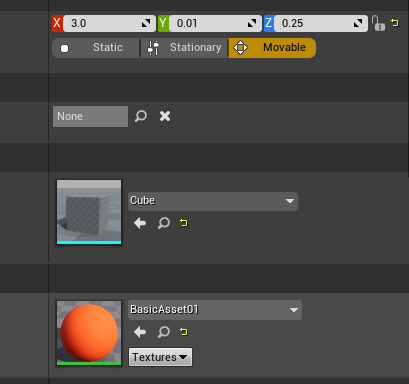Toggle the scale lock icon
The height and width of the screenshot is (384, 409).
[x=378, y=23]
